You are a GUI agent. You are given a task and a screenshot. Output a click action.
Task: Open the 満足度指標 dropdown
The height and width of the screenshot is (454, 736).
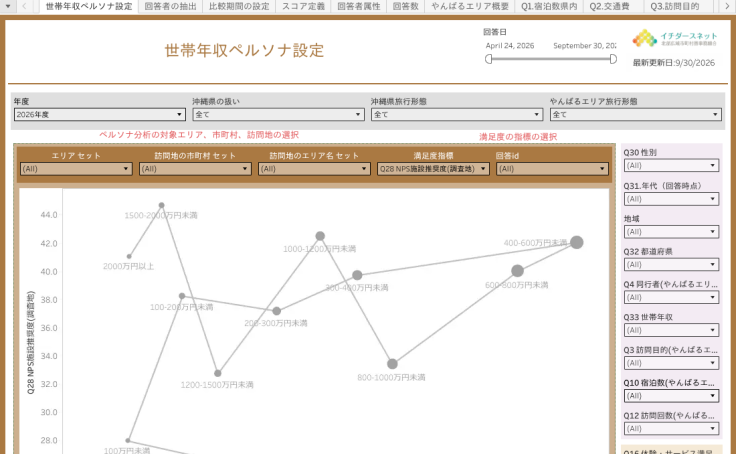433,169
